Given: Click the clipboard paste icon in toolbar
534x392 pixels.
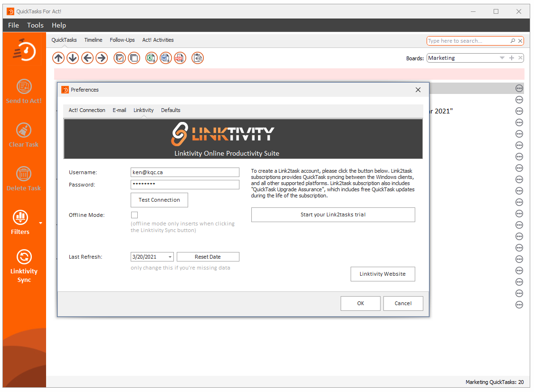Looking at the screenshot, I should pyautogui.click(x=198, y=58).
